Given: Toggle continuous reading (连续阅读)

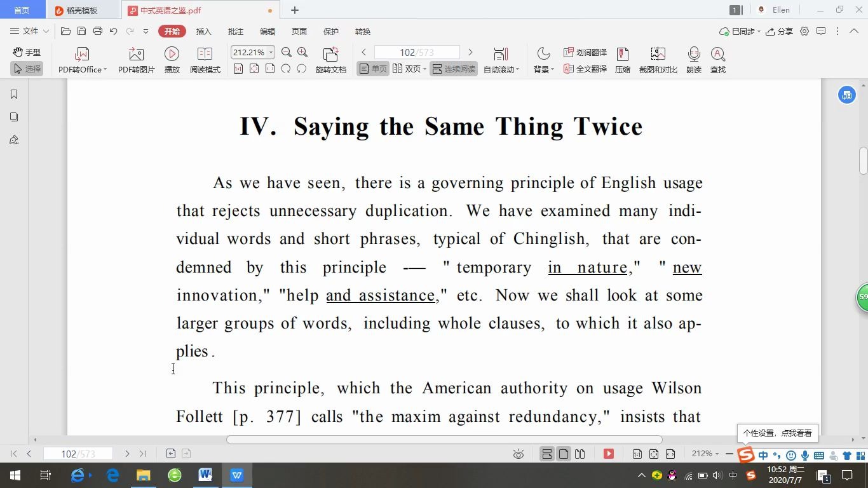Looking at the screenshot, I should click(x=454, y=69).
